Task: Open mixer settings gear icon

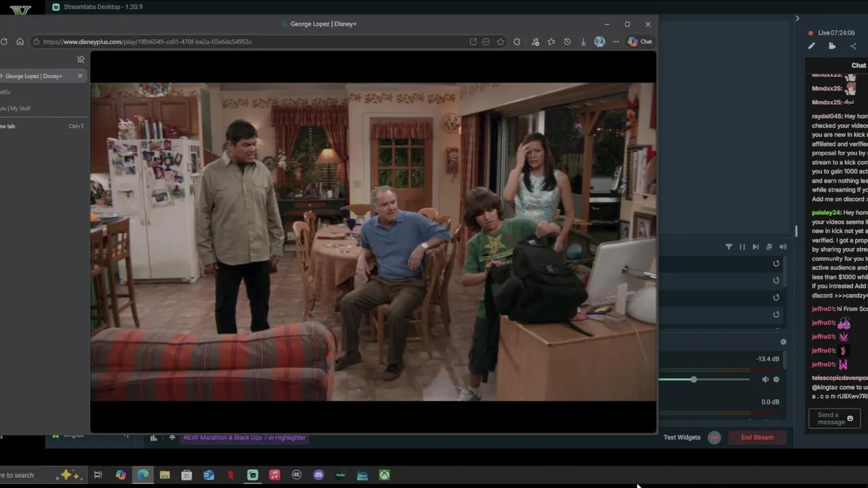Action: coord(783,342)
